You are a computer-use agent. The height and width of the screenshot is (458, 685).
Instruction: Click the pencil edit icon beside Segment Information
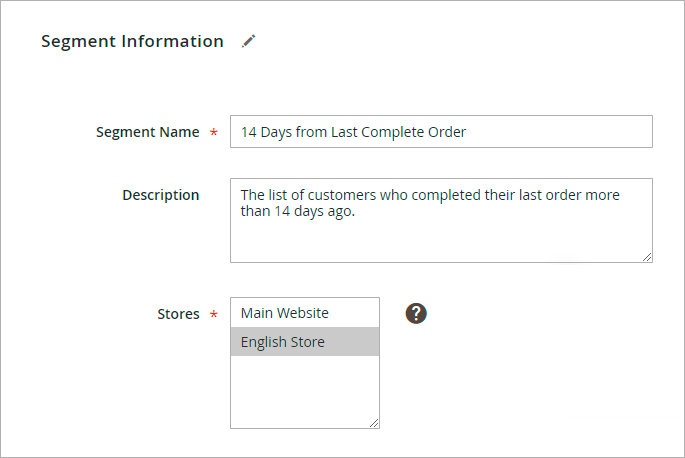tap(249, 41)
